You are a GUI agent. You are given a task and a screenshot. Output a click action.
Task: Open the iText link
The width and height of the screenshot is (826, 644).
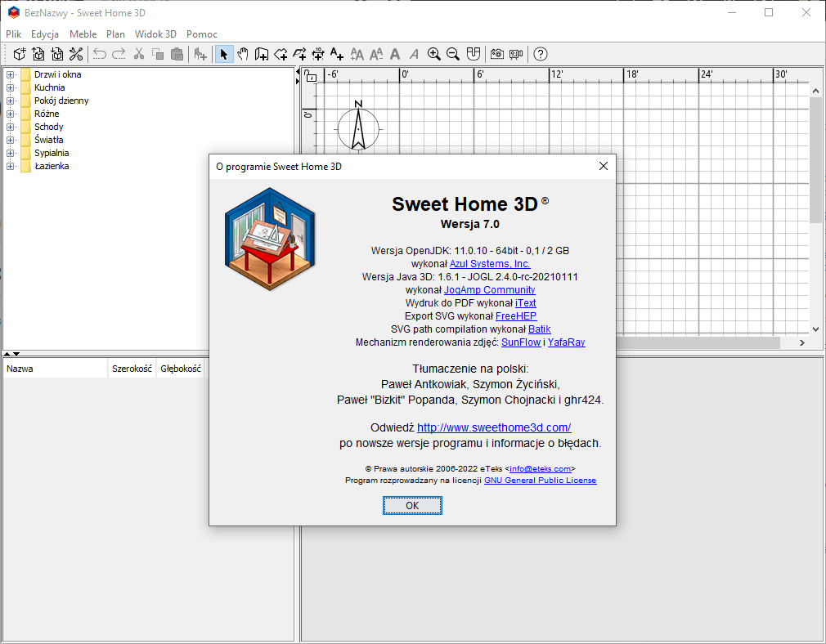pos(526,303)
